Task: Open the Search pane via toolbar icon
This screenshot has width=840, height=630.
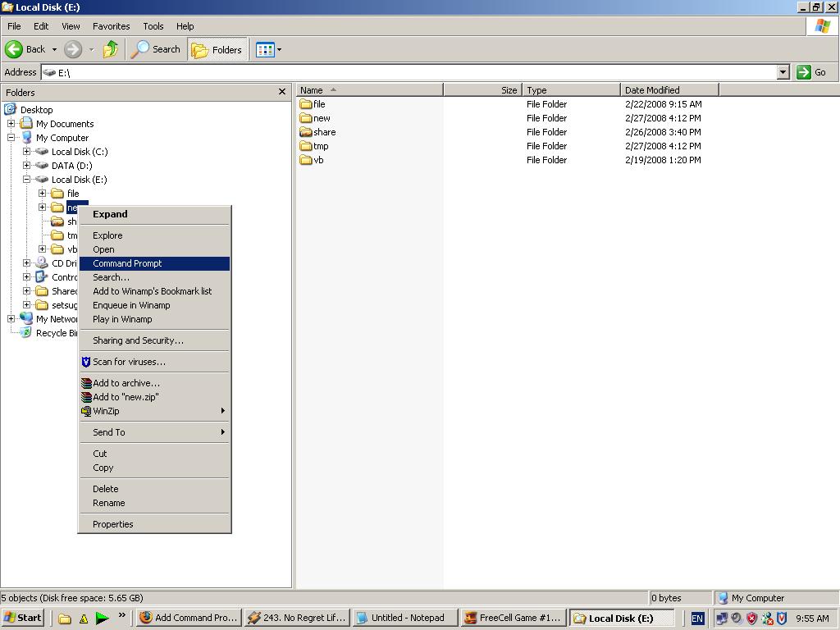Action: pos(155,49)
